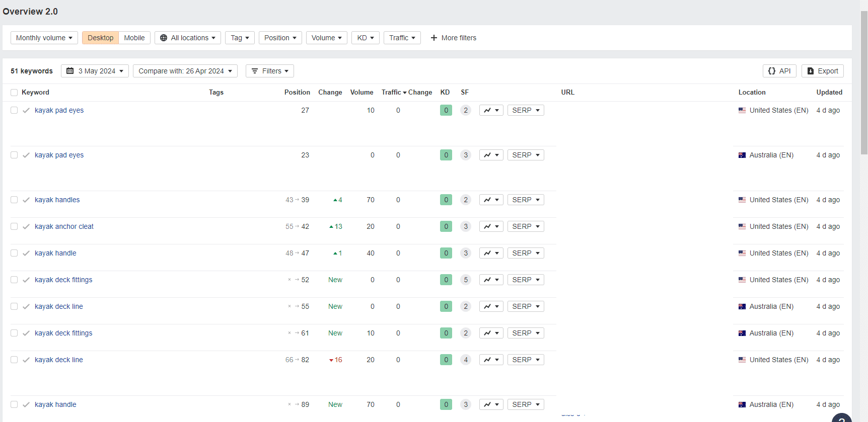Click globe icon in All locations filter

(164, 38)
